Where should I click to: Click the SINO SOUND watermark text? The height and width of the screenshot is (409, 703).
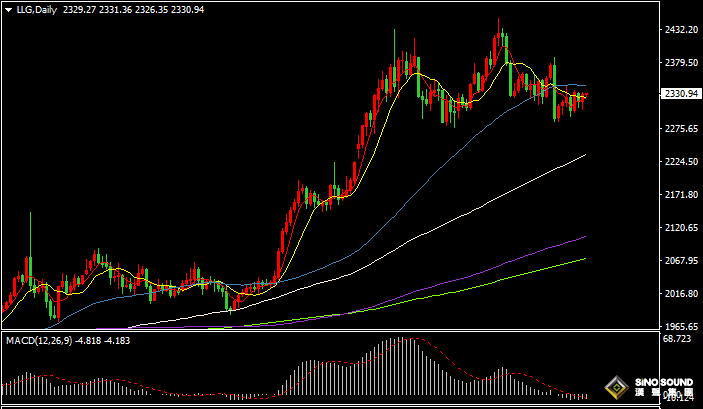coord(663,383)
